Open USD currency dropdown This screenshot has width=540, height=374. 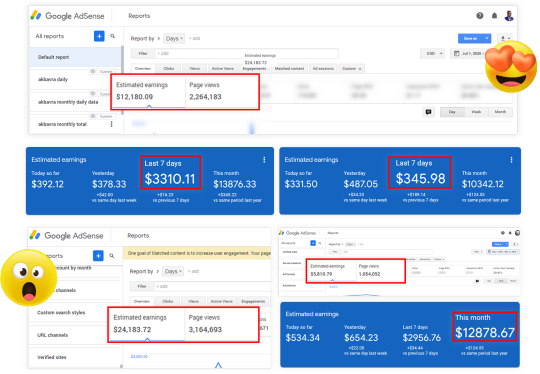click(432, 53)
